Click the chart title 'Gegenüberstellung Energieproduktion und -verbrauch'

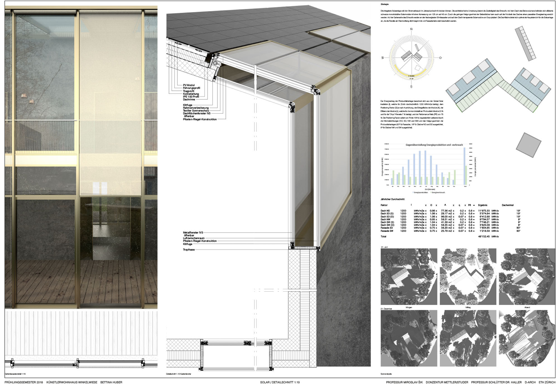[434, 145]
